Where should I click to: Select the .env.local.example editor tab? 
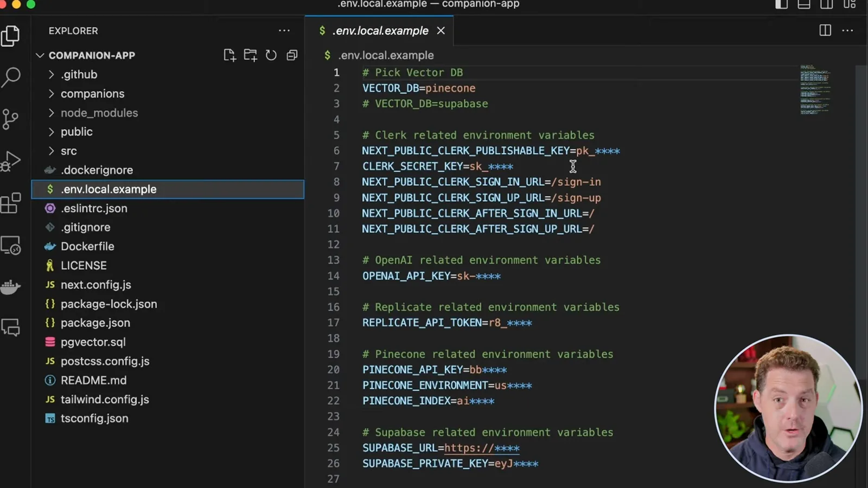(380, 31)
